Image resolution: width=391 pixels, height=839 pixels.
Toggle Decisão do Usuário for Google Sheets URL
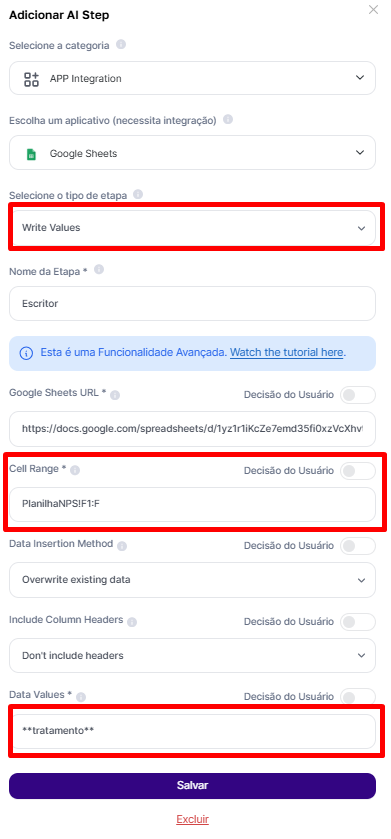coord(358,395)
